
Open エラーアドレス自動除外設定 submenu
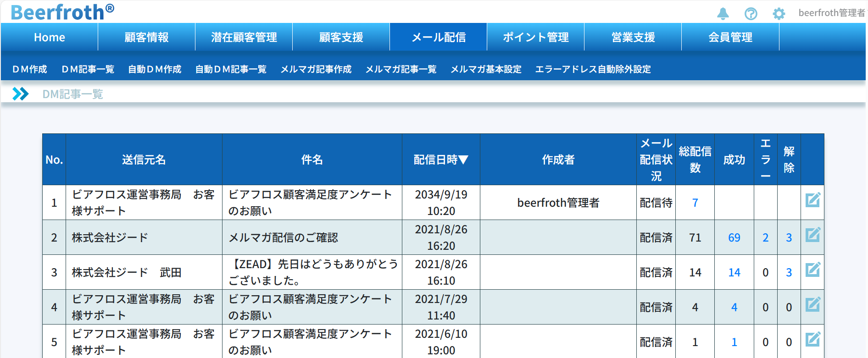click(x=593, y=69)
